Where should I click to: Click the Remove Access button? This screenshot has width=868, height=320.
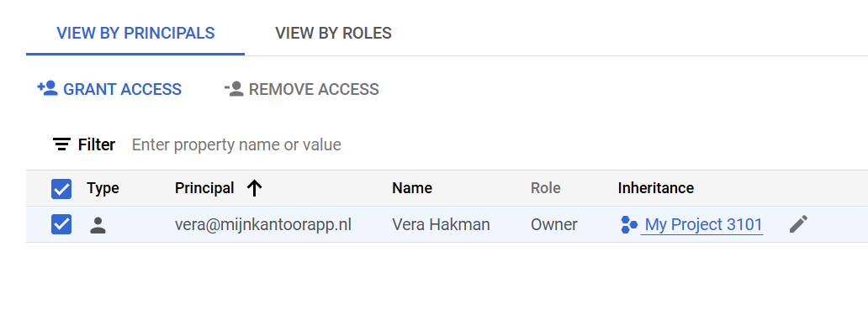point(302,89)
